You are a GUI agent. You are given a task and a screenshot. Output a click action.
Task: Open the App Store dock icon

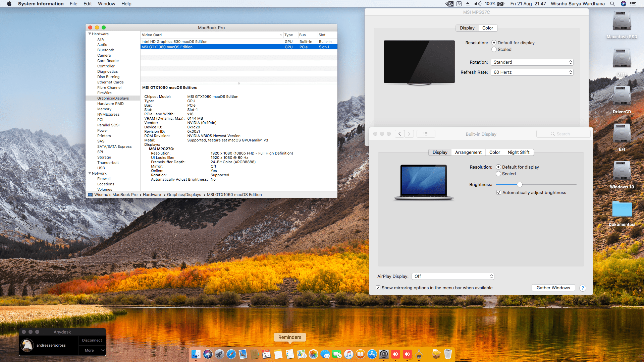(x=372, y=354)
